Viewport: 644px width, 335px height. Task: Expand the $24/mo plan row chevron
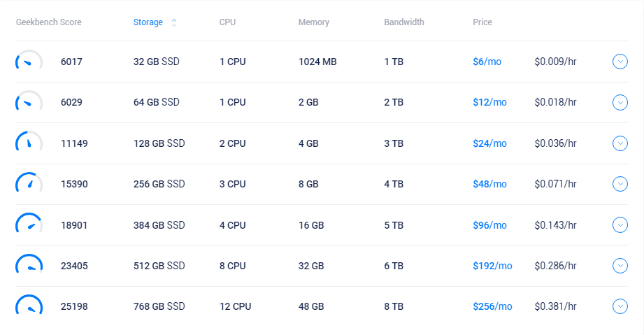coord(620,143)
